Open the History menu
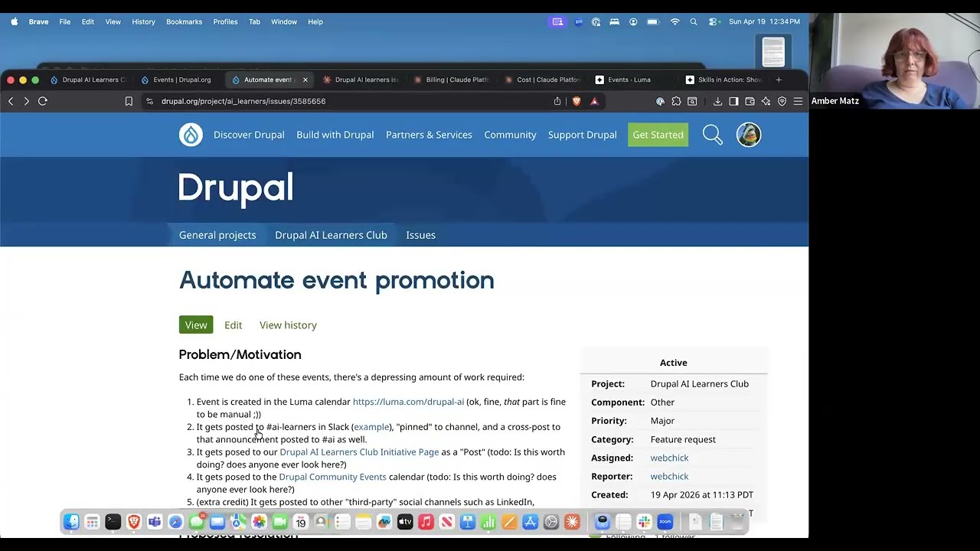Screen dimensions: 980x551 [143, 21]
